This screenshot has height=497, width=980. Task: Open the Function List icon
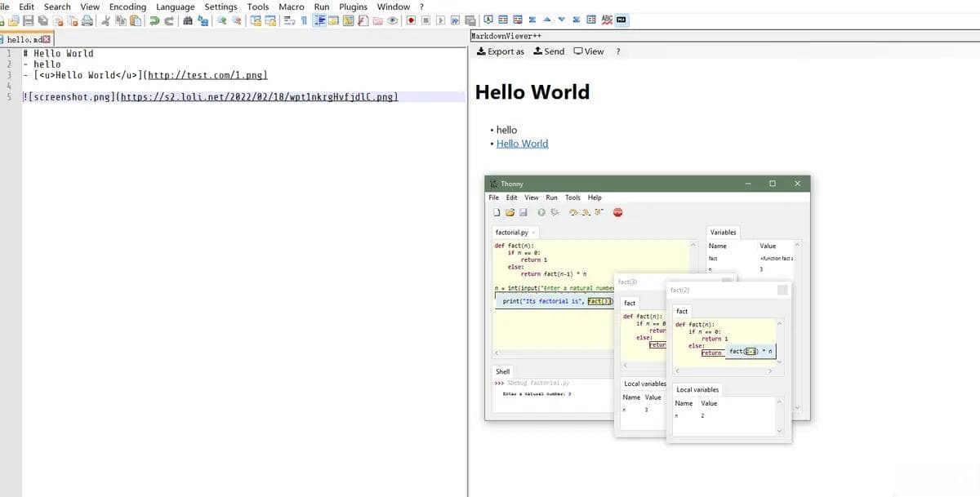point(363,20)
